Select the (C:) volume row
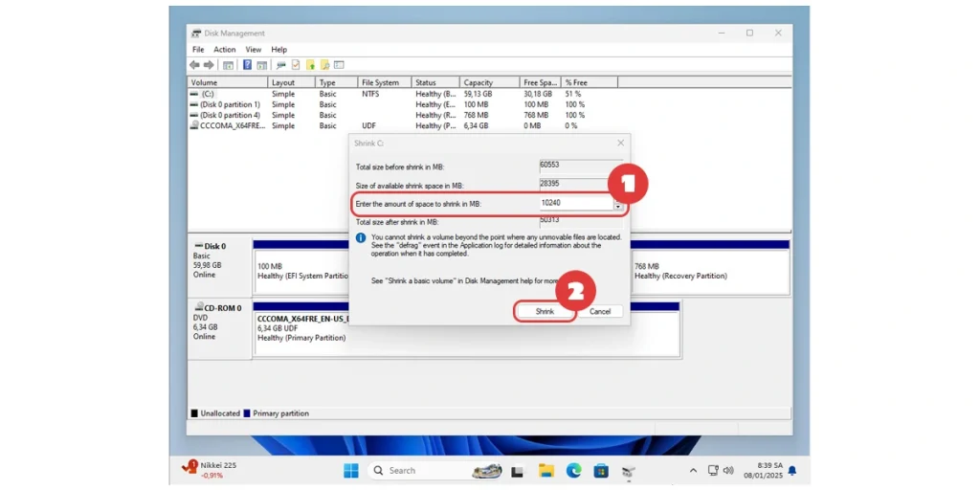The height and width of the screenshot is (490, 980). tap(208, 94)
